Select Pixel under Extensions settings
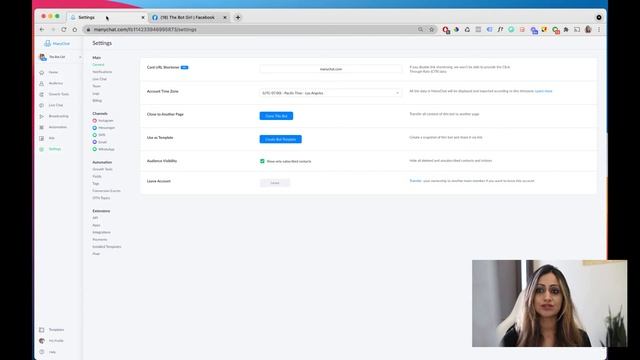Screen dimensions: 640x360 pos(96,254)
